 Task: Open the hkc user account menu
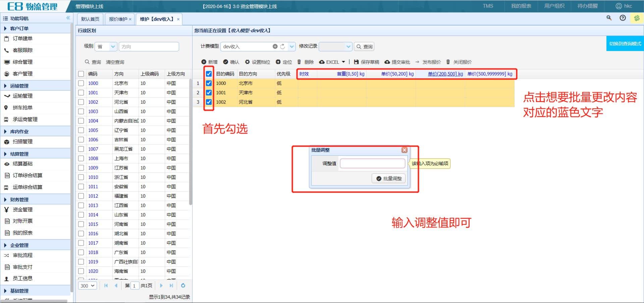click(x=624, y=6)
